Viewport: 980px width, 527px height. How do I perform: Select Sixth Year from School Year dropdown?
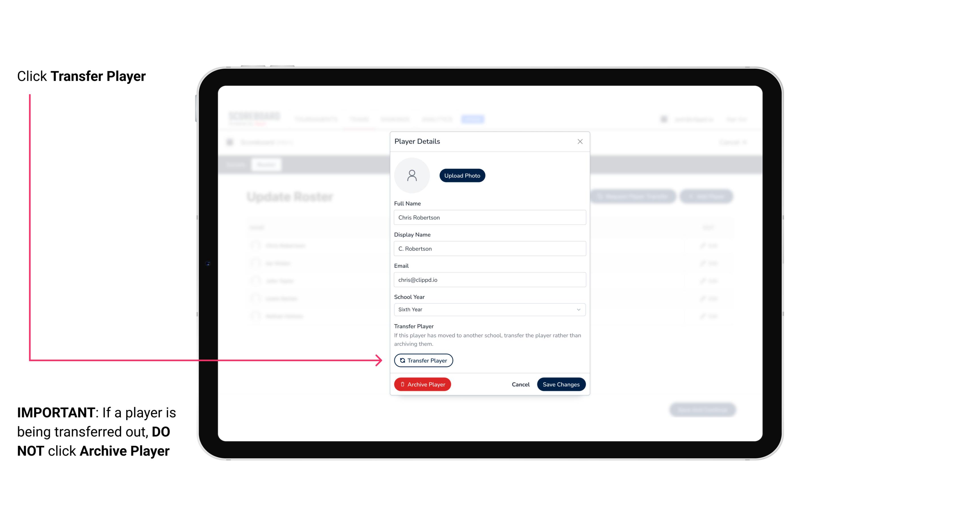tap(489, 309)
